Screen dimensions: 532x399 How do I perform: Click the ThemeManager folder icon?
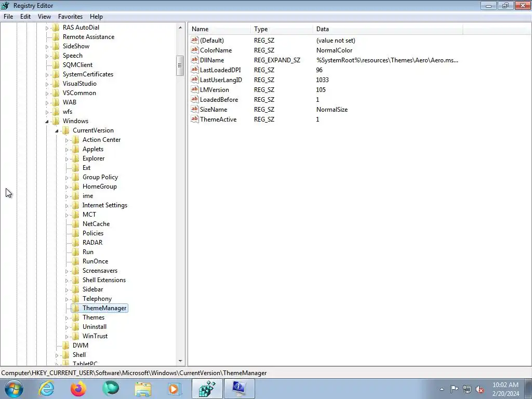pyautogui.click(x=76, y=308)
